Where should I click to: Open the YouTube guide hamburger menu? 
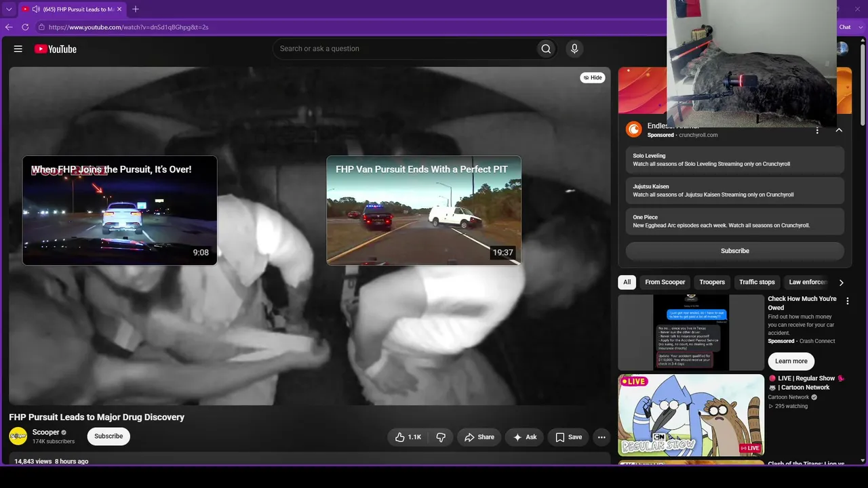pos(18,49)
